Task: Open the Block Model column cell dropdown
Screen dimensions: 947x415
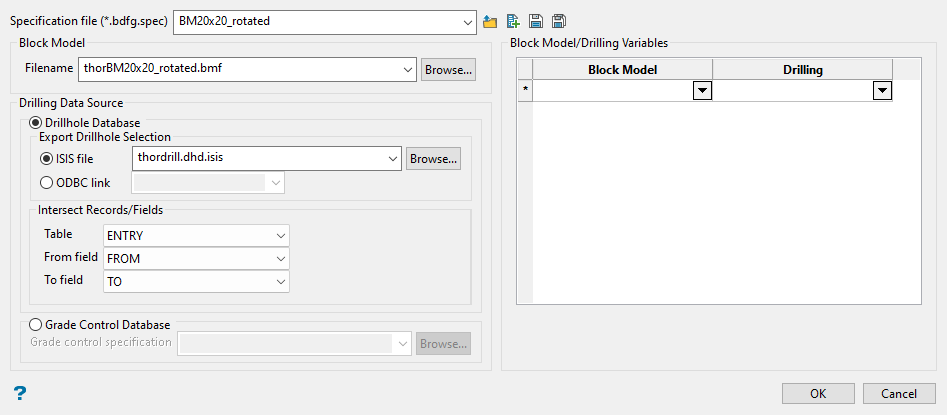Action: [x=703, y=91]
